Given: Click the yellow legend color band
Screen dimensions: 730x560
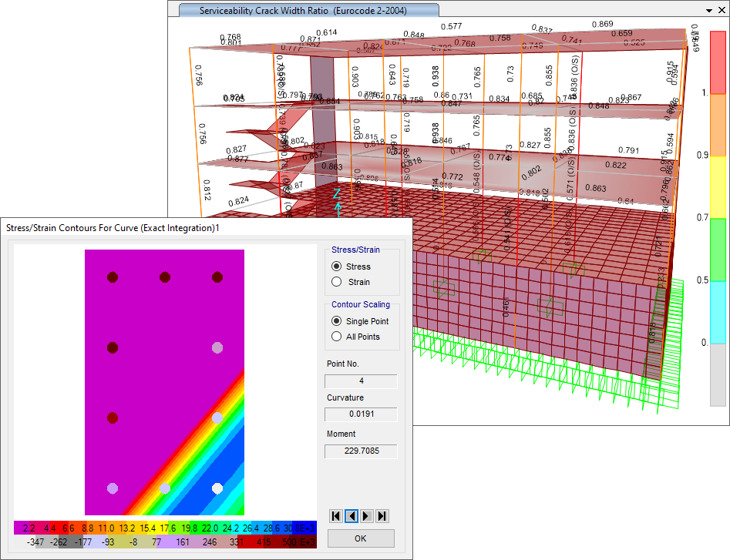Looking at the screenshot, I should click(717, 186).
